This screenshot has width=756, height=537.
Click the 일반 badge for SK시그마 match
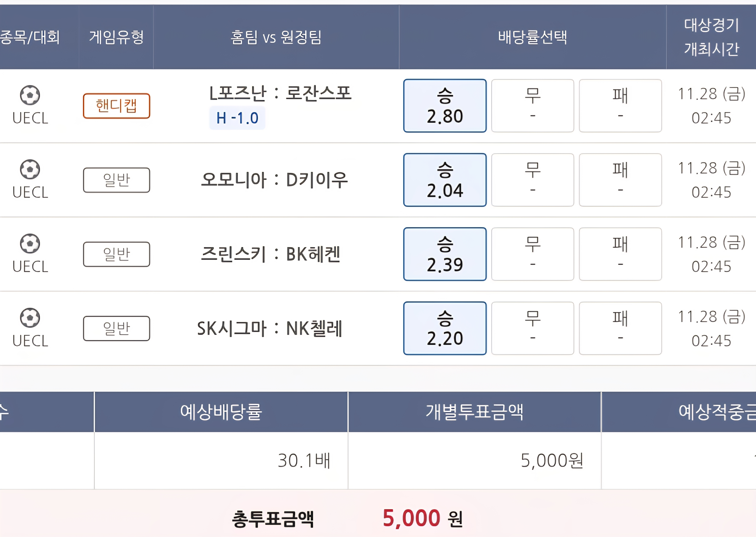coord(116,328)
